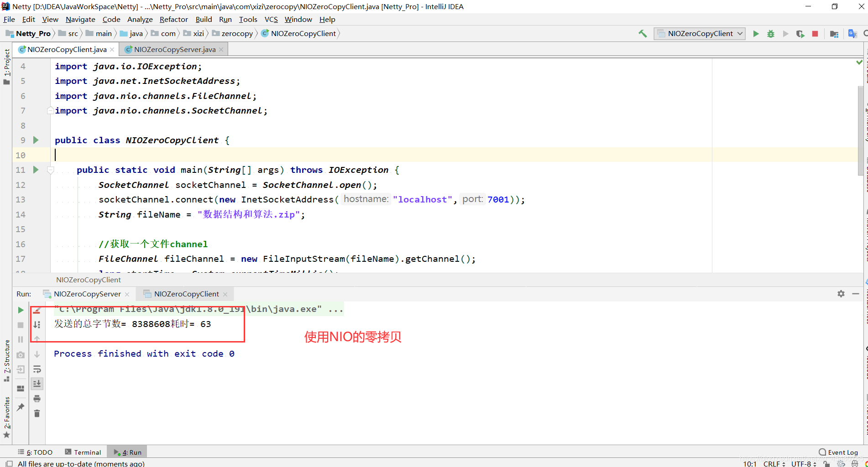Click the 10:1 cursor position indicator

pos(749,463)
